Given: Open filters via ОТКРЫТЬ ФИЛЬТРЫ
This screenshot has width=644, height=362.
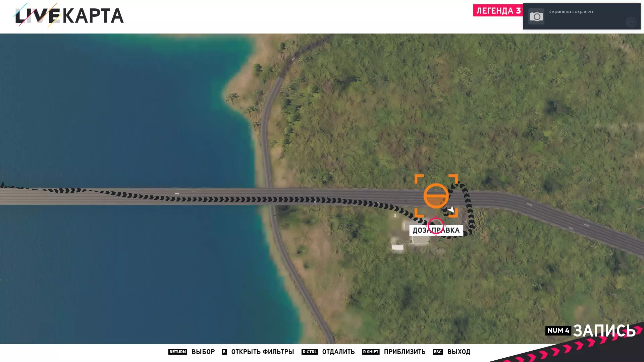Looking at the screenshot, I should [262, 352].
